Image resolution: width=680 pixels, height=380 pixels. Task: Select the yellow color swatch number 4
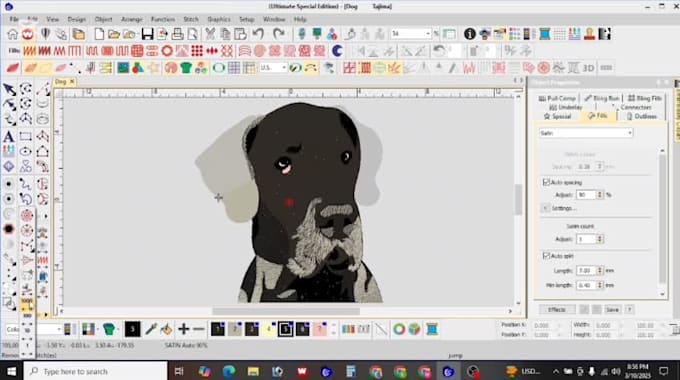point(268,329)
